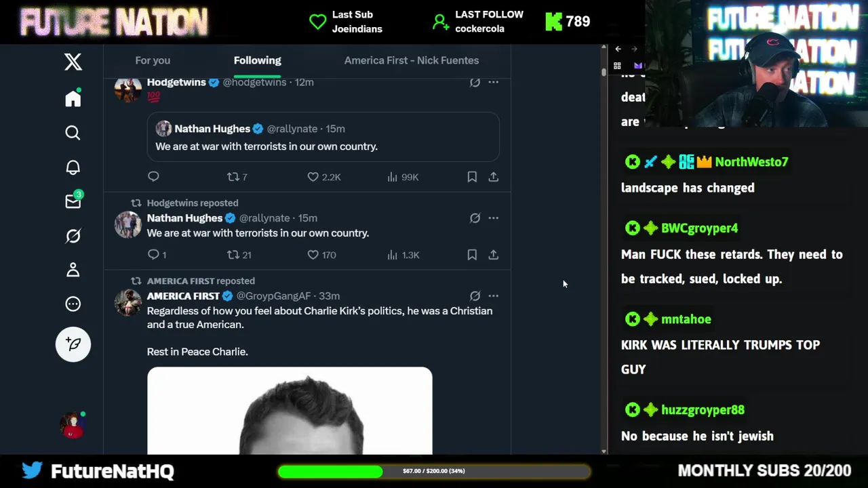Click AMERICA FIRST reposted label

tap(201, 281)
